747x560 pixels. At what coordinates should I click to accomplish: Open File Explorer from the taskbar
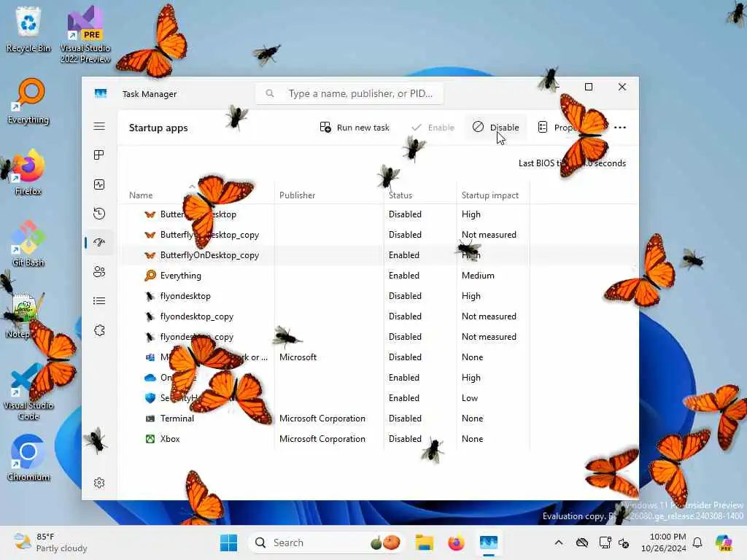[424, 542]
